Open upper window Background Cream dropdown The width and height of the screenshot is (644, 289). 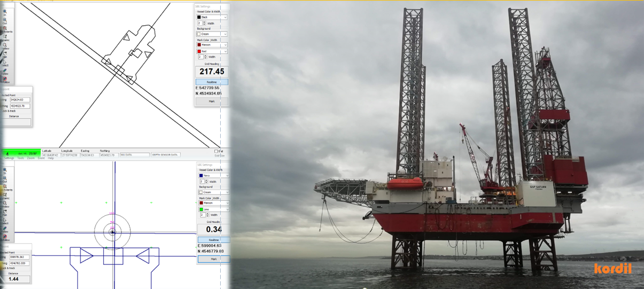[212, 34]
